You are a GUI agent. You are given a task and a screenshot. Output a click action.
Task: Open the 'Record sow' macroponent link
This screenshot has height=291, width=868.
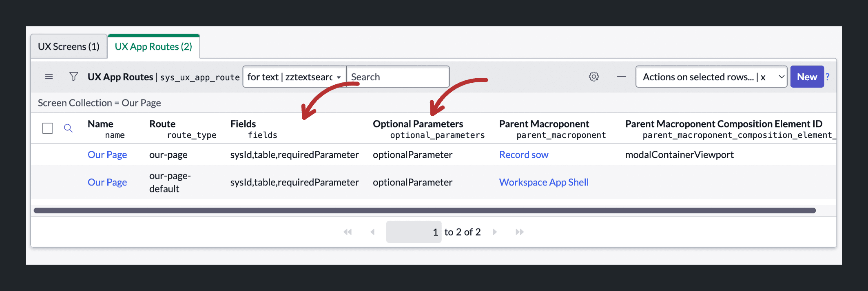tap(524, 155)
